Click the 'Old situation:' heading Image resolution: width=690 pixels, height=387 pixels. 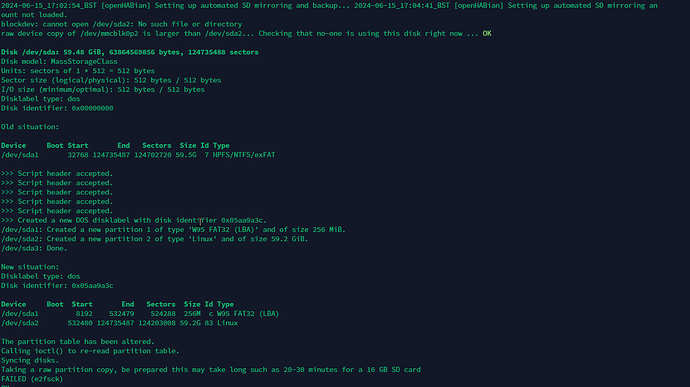(30, 127)
